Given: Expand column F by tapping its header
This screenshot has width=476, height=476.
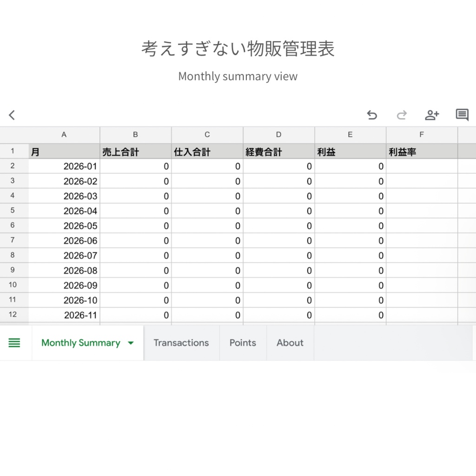Looking at the screenshot, I should click(x=421, y=134).
